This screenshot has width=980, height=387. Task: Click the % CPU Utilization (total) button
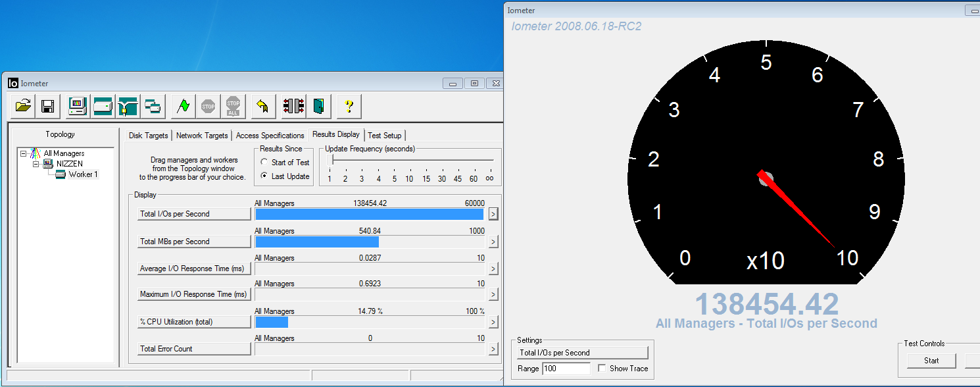coord(194,322)
